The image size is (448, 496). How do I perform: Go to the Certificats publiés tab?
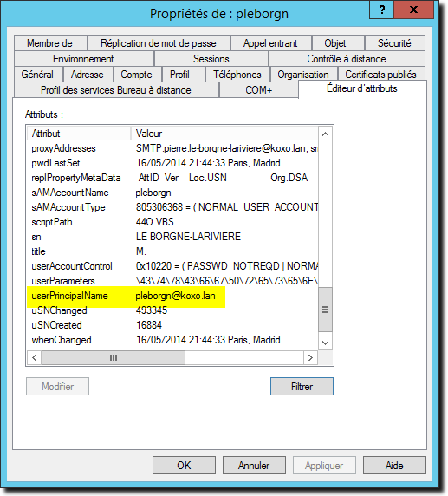coord(380,75)
